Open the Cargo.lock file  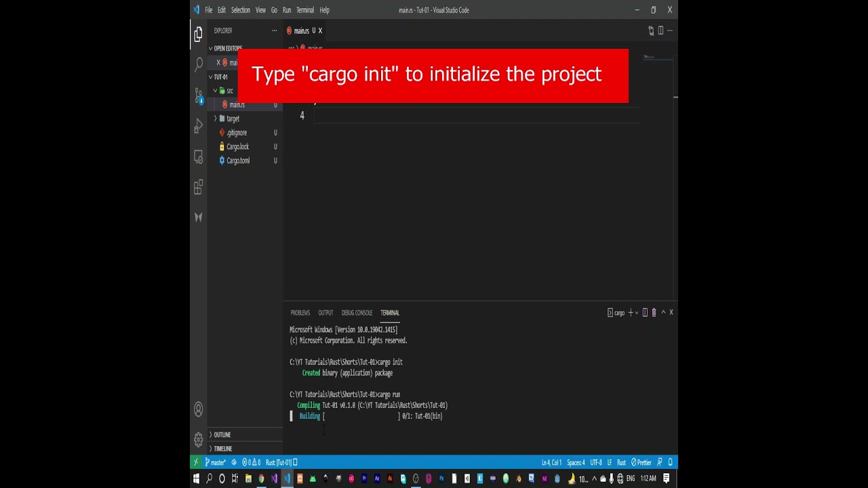pos(238,146)
